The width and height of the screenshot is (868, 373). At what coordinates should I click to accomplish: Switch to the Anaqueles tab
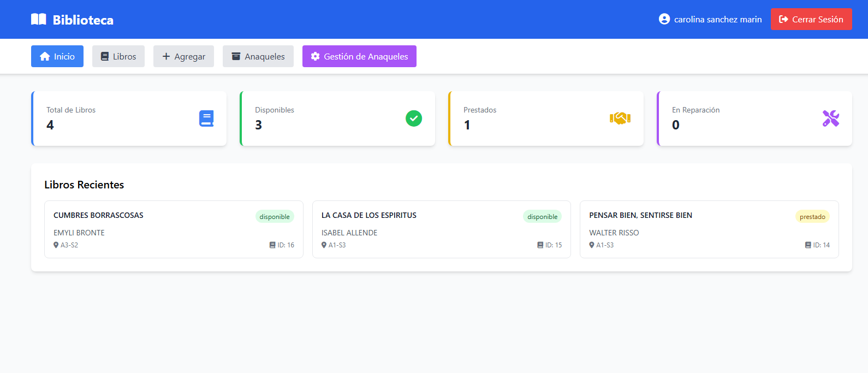[x=258, y=56]
